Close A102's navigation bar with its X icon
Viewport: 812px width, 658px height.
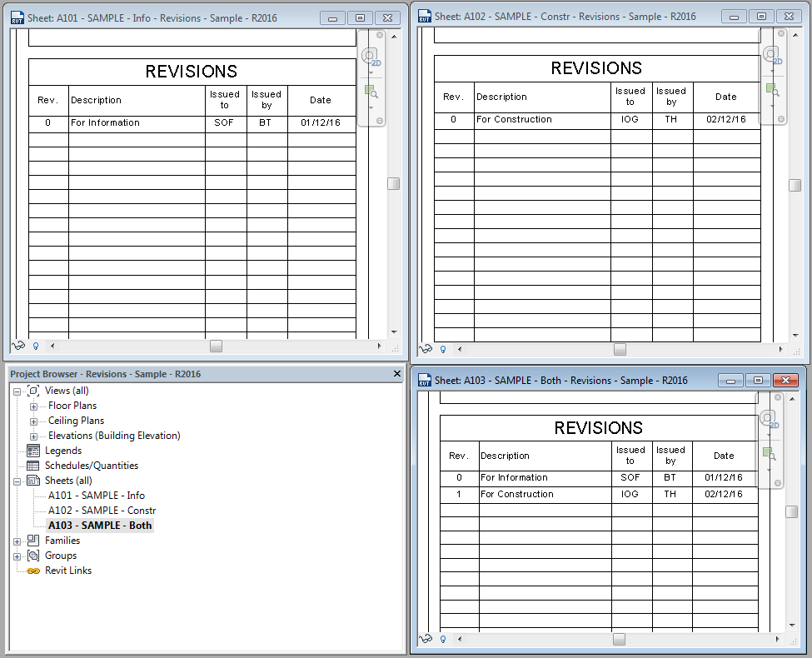pos(781,33)
